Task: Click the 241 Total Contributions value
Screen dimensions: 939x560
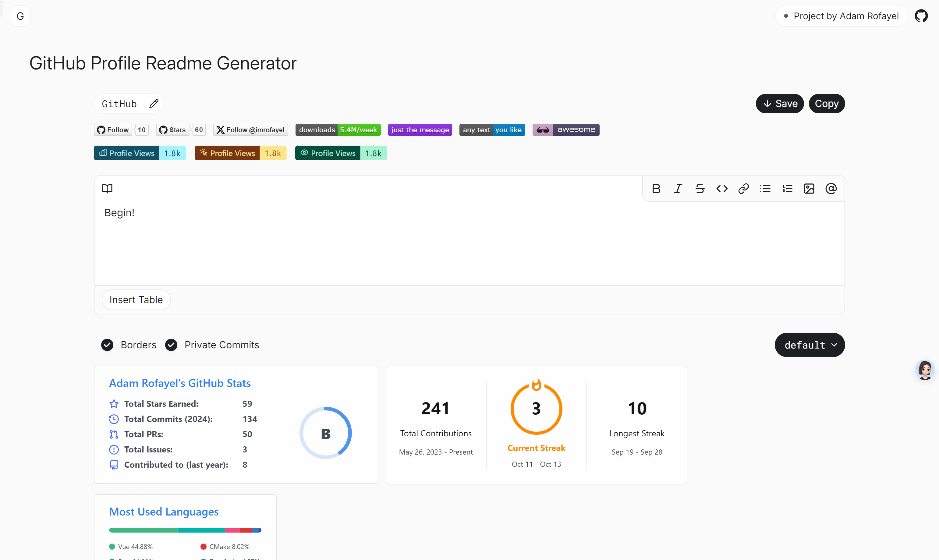Action: click(x=435, y=409)
